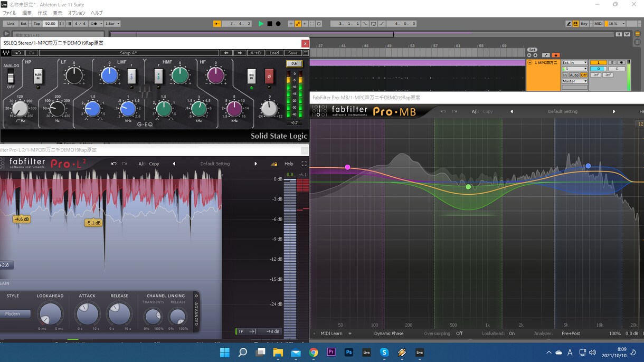This screenshot has width=644, height=362.
Task: Open the 表示 menu
Action: (x=58, y=13)
